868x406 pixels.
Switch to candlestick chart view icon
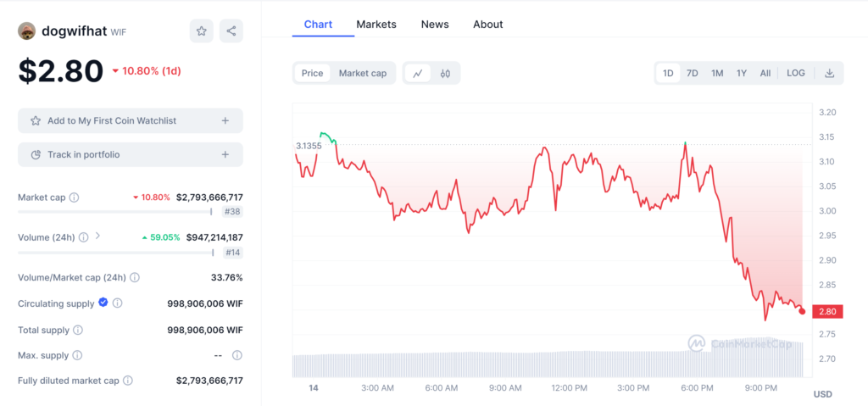click(x=446, y=74)
